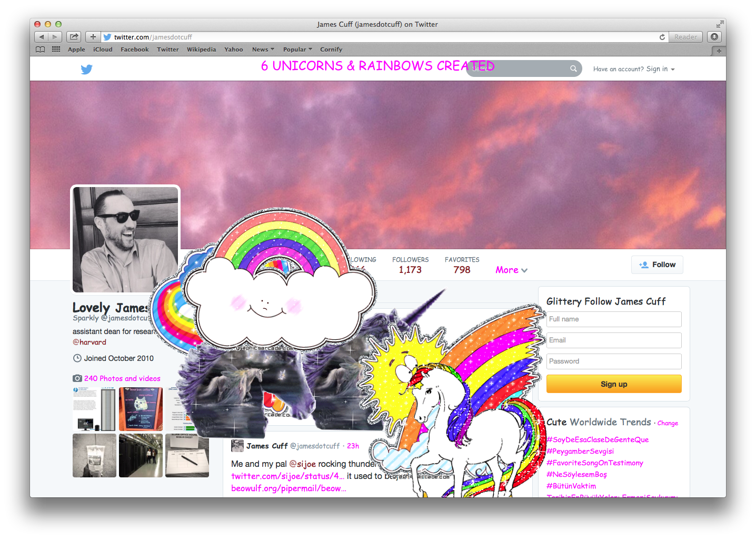Open the Twitter bookmark

tap(168, 50)
